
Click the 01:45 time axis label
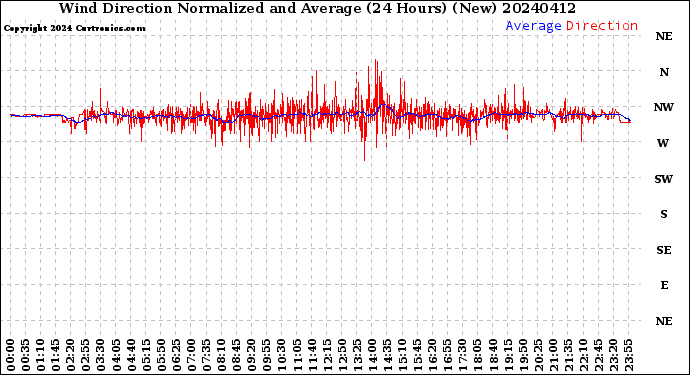click(x=55, y=355)
